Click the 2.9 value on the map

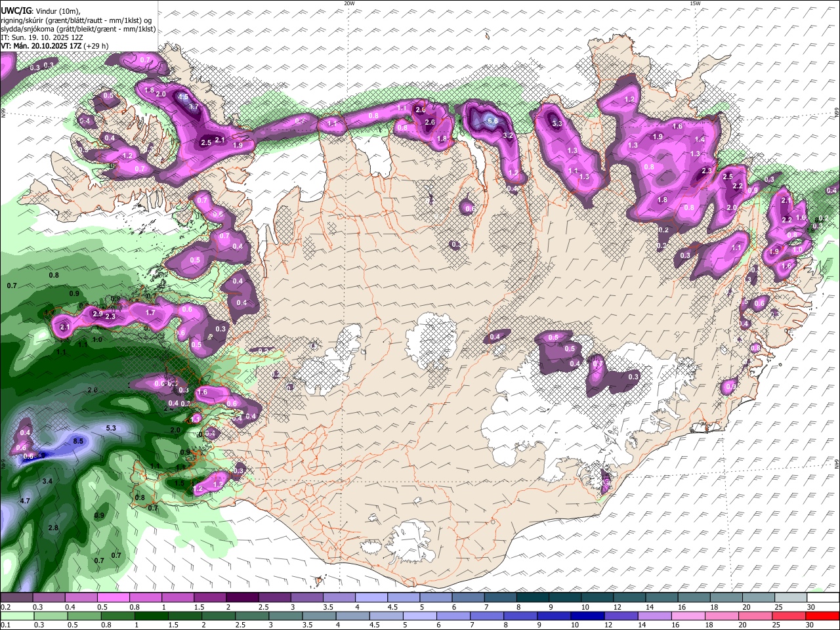(x=98, y=314)
